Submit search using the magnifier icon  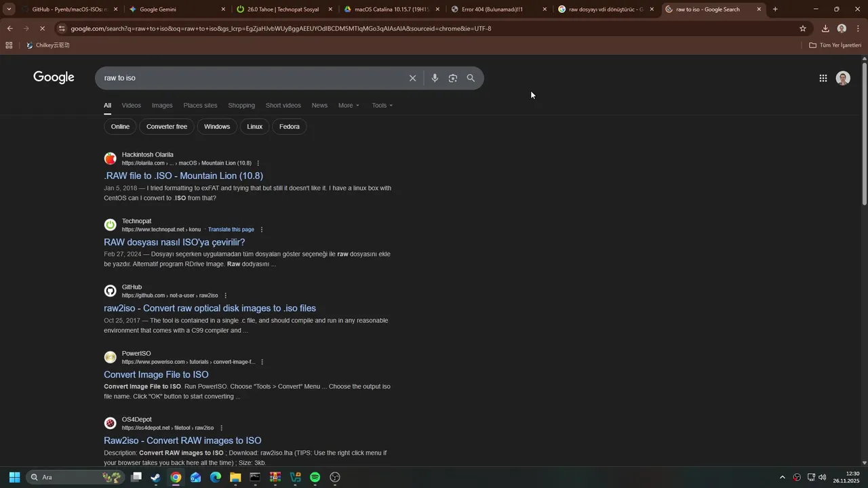[x=471, y=78]
